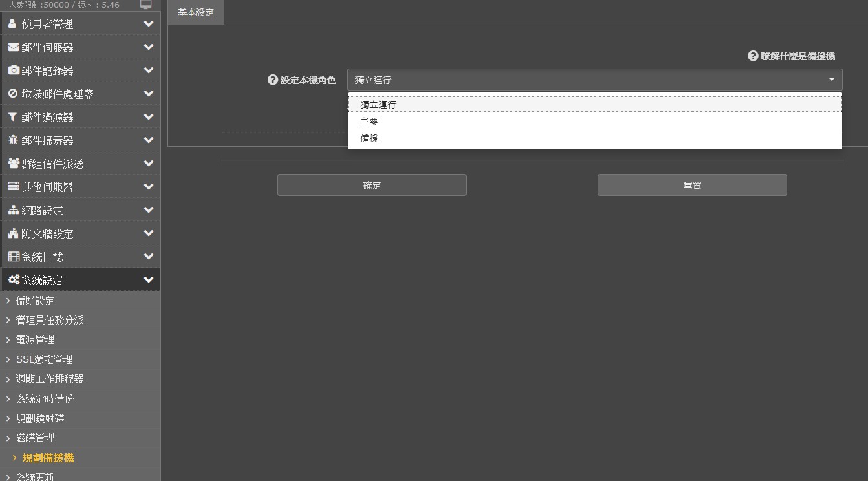Viewport: 868px width, 481px height.
Task: Click the user icon for 使用者管理
Action: [x=12, y=24]
